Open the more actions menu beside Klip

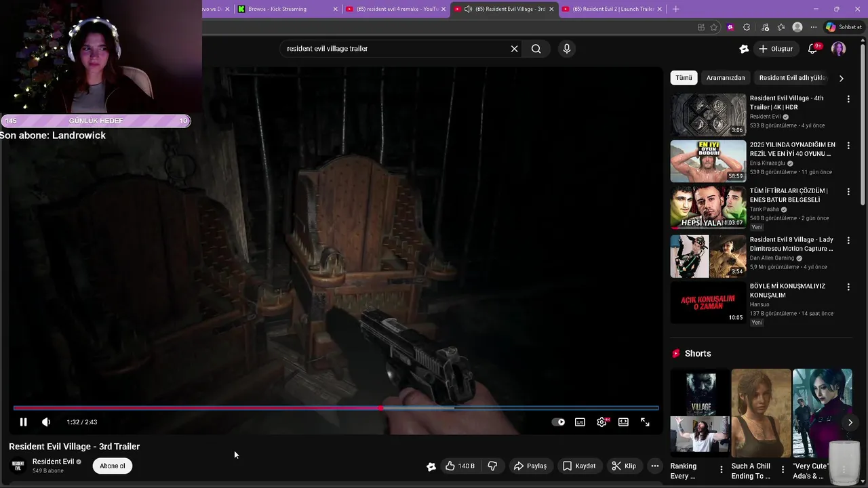(x=654, y=466)
